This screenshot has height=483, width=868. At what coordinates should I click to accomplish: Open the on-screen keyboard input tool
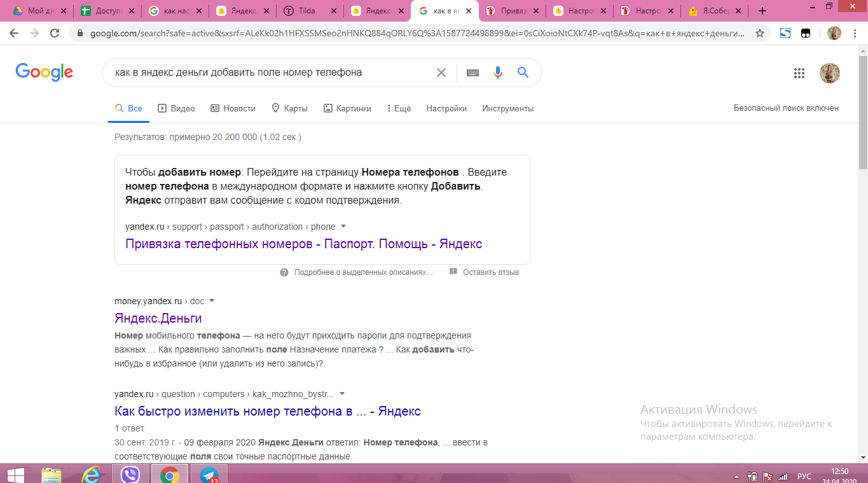click(472, 73)
